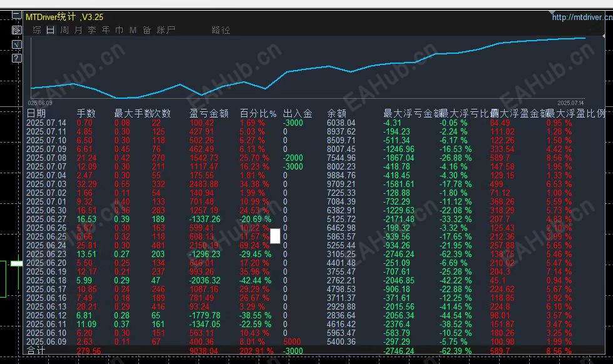
Task: Click floating loss ratio -33.32 %
Action: (x=455, y=219)
